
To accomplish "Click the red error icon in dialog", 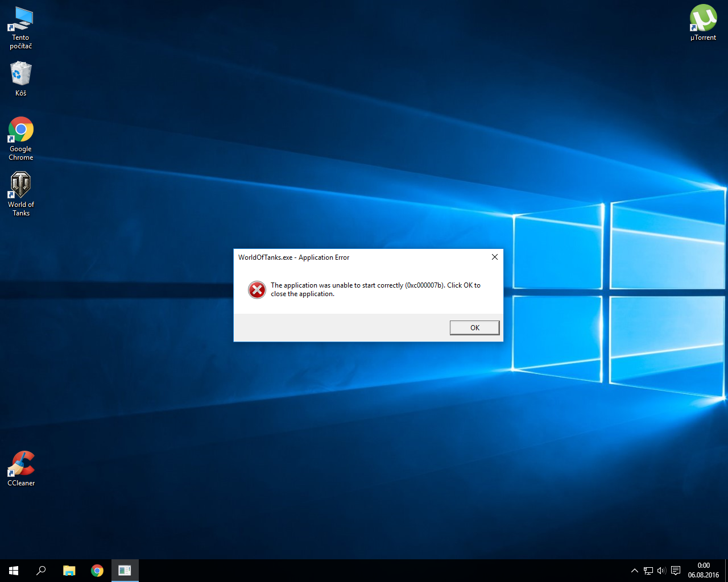I will pyautogui.click(x=257, y=290).
